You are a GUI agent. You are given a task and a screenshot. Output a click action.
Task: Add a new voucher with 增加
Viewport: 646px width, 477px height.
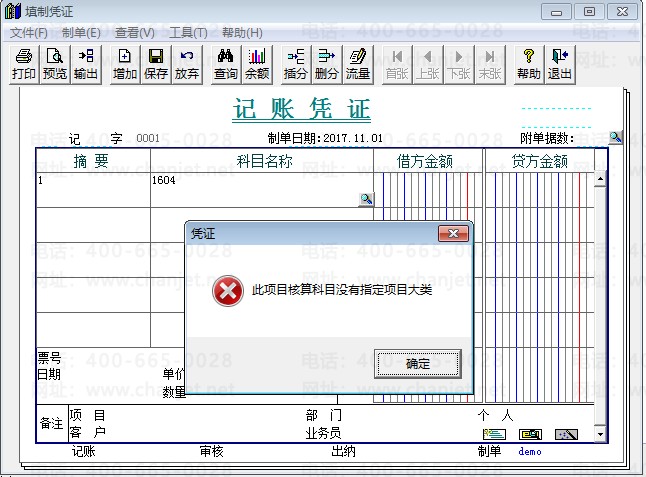pos(125,65)
